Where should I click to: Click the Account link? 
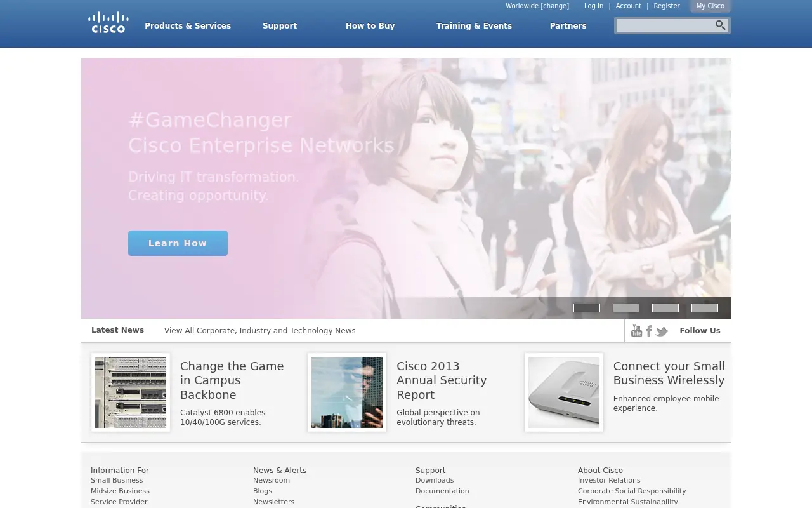coord(628,6)
